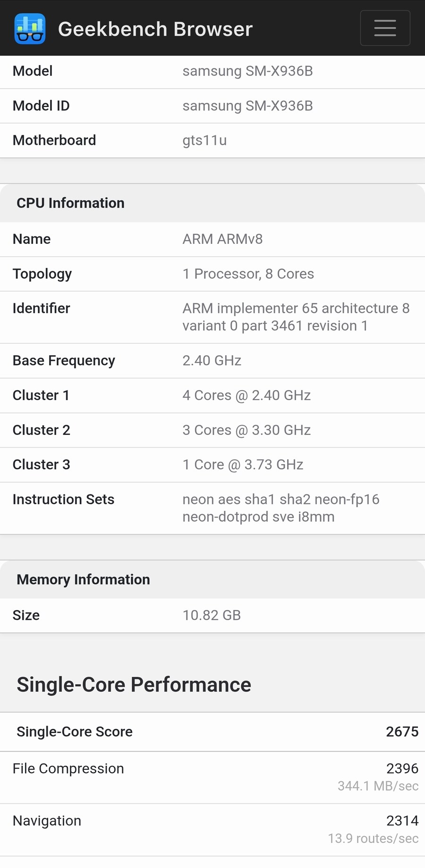
Task: Click the Cluster 3 row label
Action: pos(41,465)
